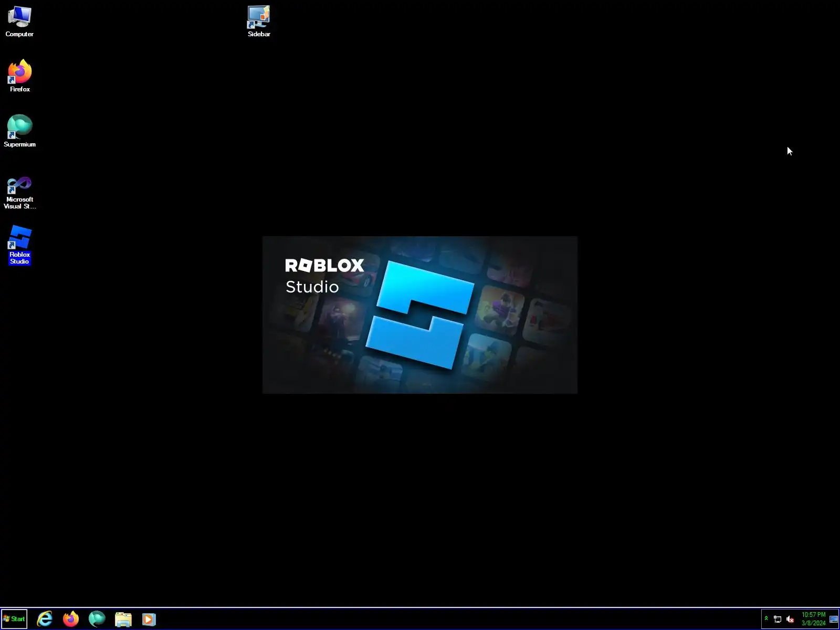Image resolution: width=840 pixels, height=630 pixels.
Task: Open the file explorer folder on the taskbar
Action: click(123, 619)
